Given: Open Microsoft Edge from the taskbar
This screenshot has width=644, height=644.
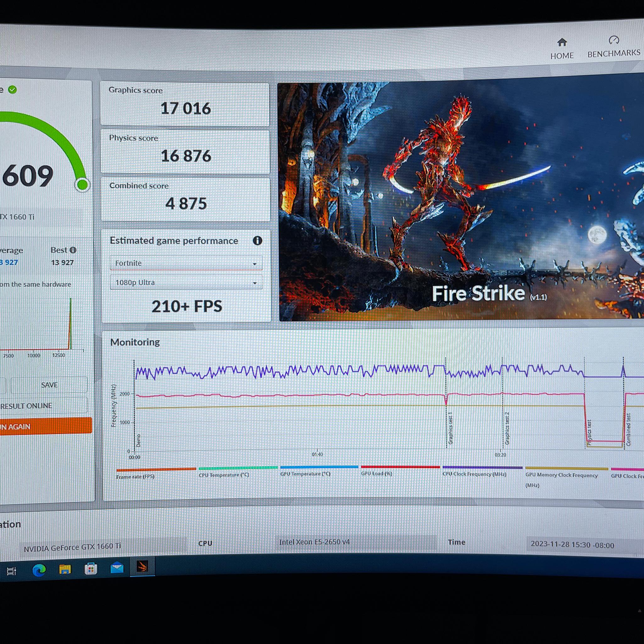Looking at the screenshot, I should coord(39,571).
